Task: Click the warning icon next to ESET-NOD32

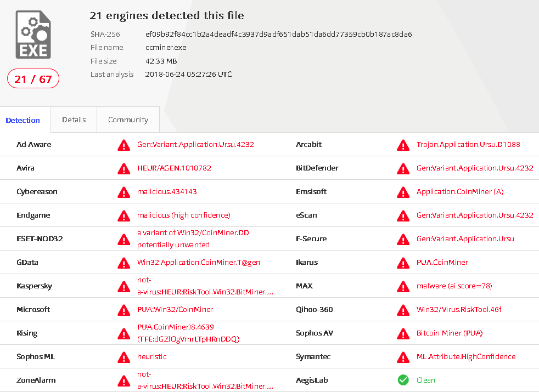Action: click(x=123, y=238)
